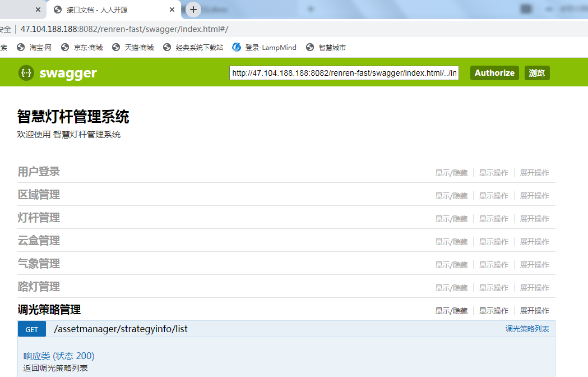Screen dimensions: 588x377
Task: Open the 智慧城市 bookmark
Action: tap(326, 48)
